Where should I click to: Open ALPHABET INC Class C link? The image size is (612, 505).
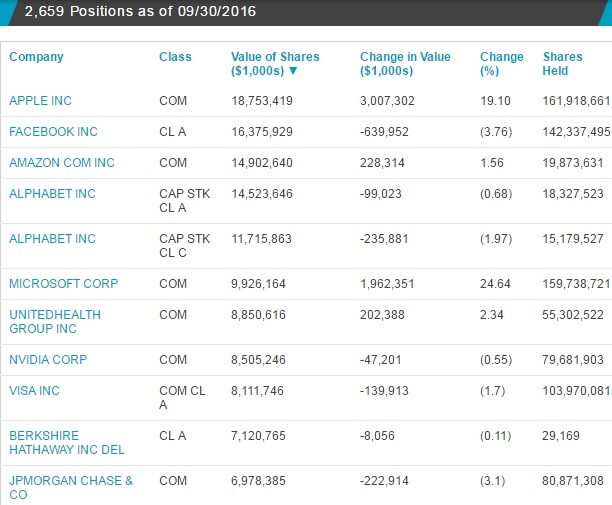[x=52, y=238]
